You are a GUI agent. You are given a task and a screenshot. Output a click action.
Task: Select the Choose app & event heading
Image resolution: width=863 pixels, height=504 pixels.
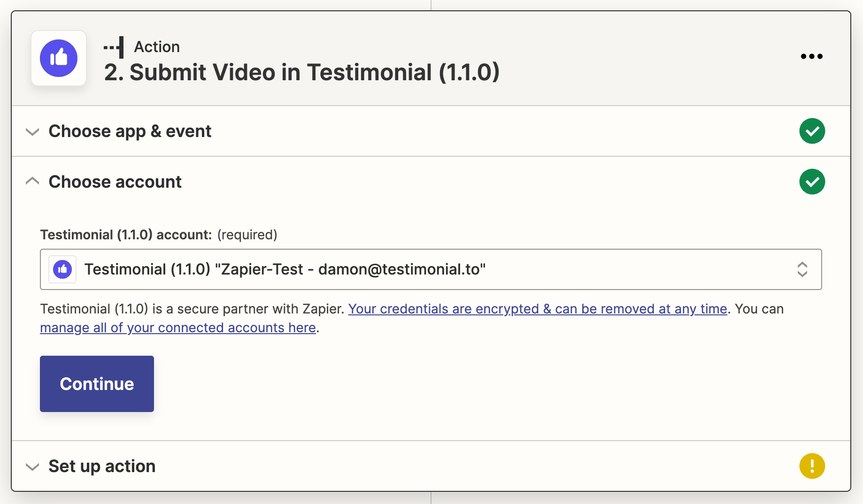pyautogui.click(x=130, y=131)
